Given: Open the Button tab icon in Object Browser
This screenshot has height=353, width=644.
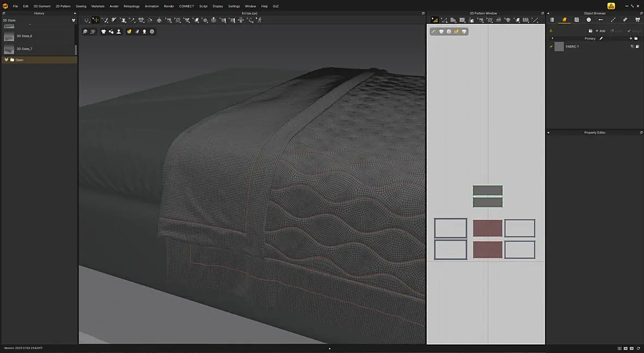Looking at the screenshot, I should tap(588, 20).
